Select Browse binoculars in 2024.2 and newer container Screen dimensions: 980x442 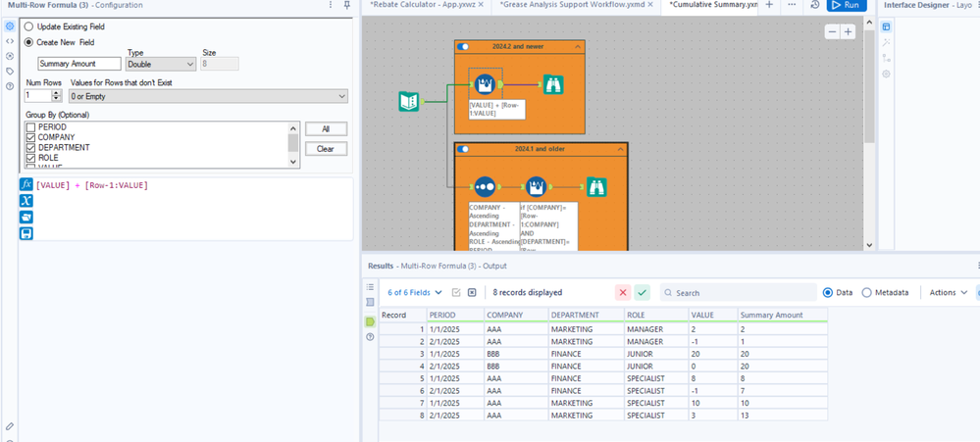(x=553, y=84)
